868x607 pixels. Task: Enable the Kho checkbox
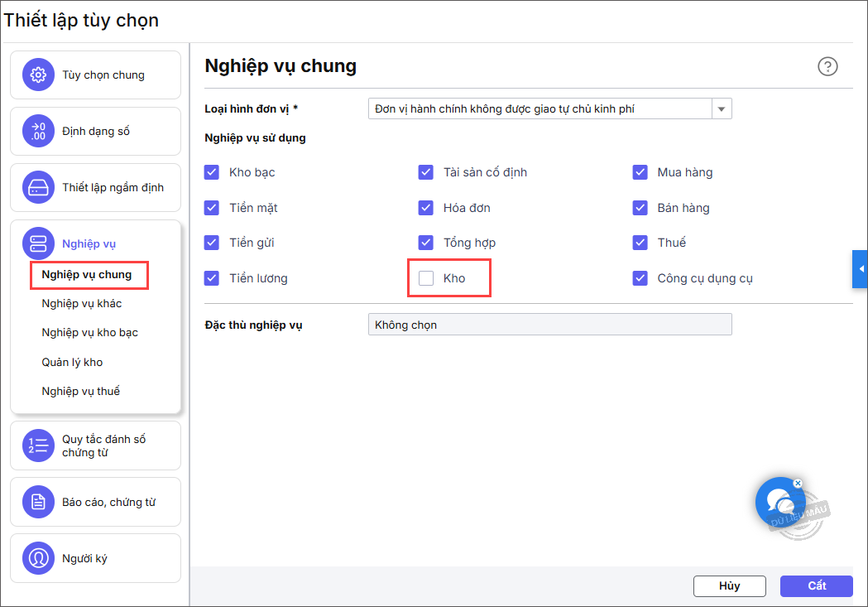click(426, 278)
